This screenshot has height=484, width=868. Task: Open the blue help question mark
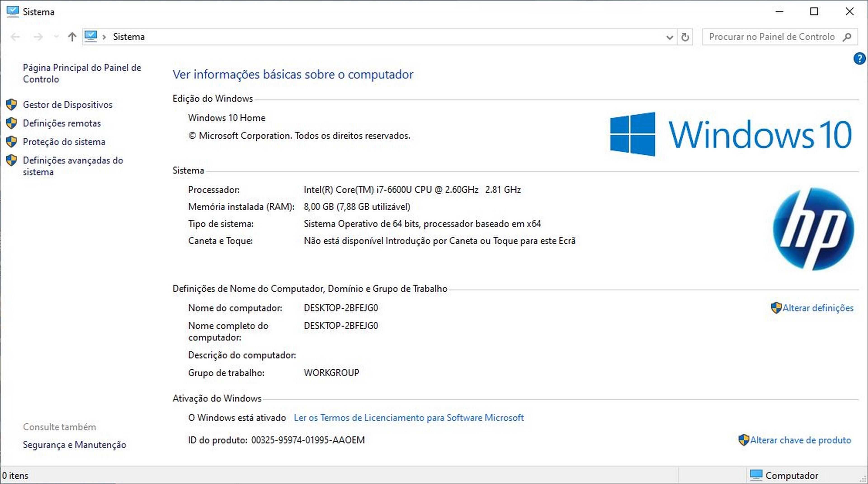point(859,59)
